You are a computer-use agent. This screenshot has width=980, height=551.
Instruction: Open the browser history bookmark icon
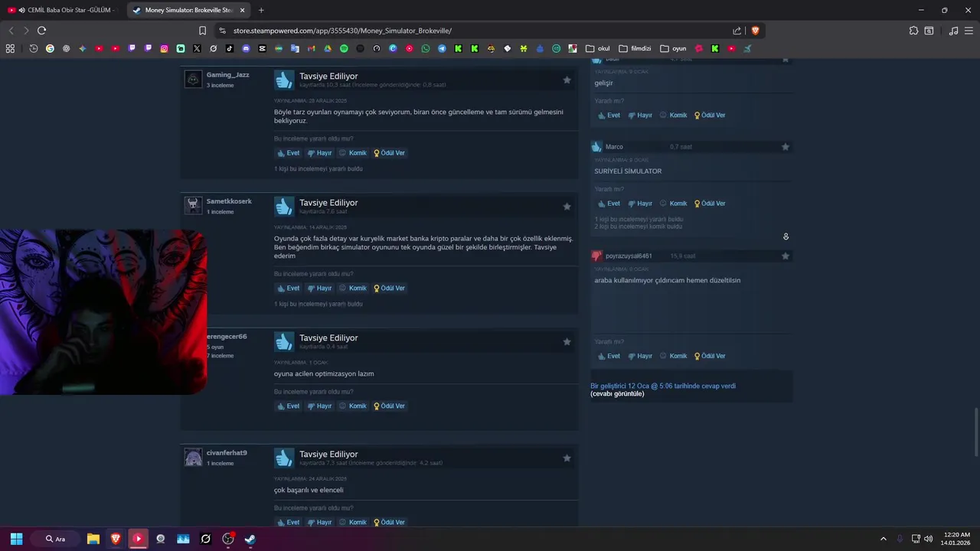(x=34, y=48)
